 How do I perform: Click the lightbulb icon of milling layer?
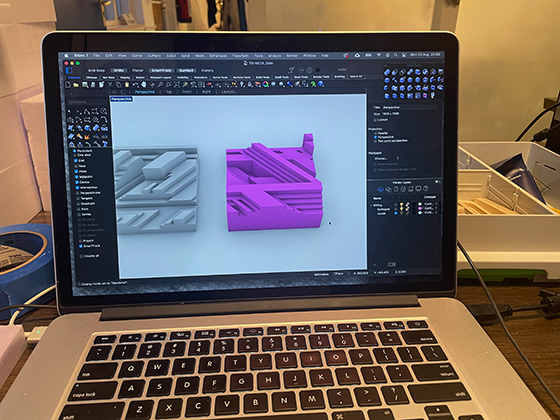pyautogui.click(x=402, y=205)
